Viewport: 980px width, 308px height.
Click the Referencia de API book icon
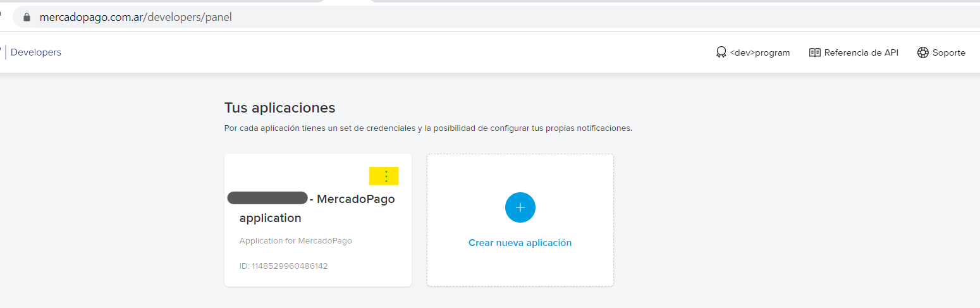tap(814, 52)
